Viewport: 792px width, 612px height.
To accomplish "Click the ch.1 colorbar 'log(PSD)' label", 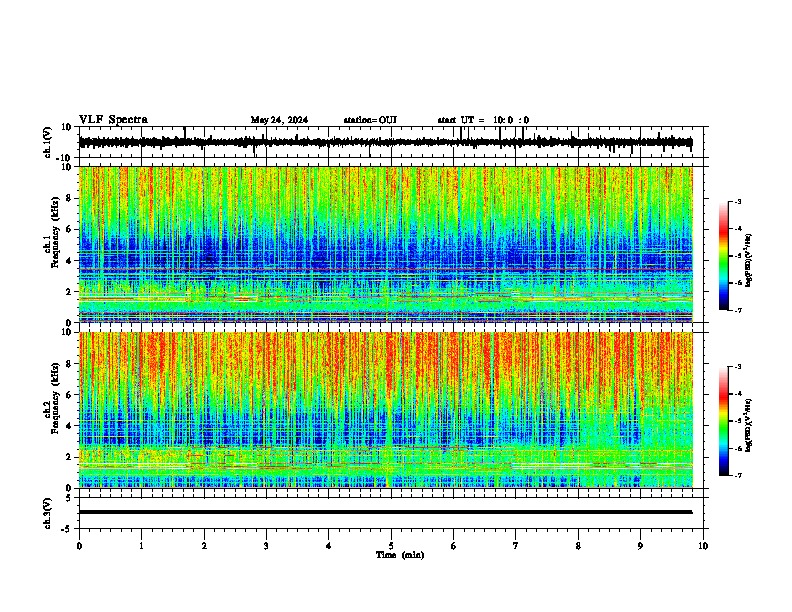I will click(749, 261).
